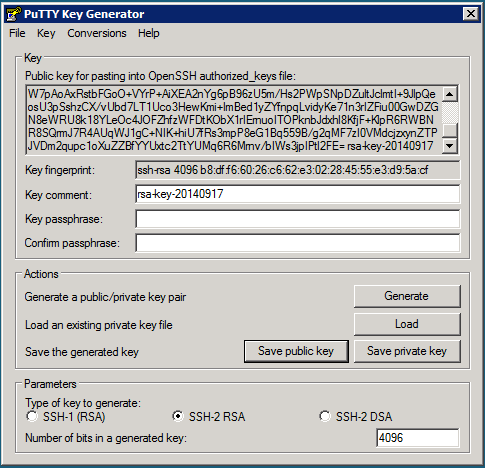The height and width of the screenshot is (468, 485).
Task: Focus the Confirm passphrase field
Action: point(298,243)
